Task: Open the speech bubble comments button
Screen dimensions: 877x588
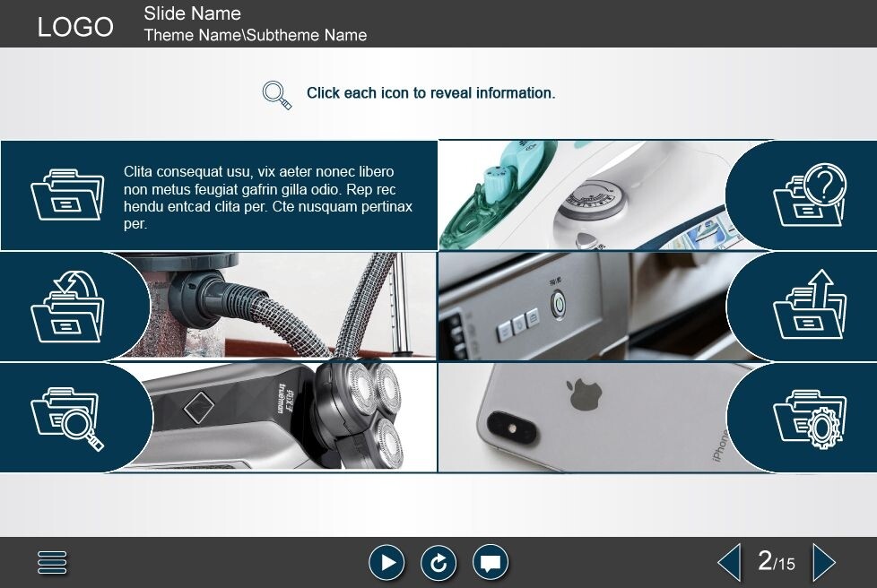Action: pyautogui.click(x=491, y=563)
